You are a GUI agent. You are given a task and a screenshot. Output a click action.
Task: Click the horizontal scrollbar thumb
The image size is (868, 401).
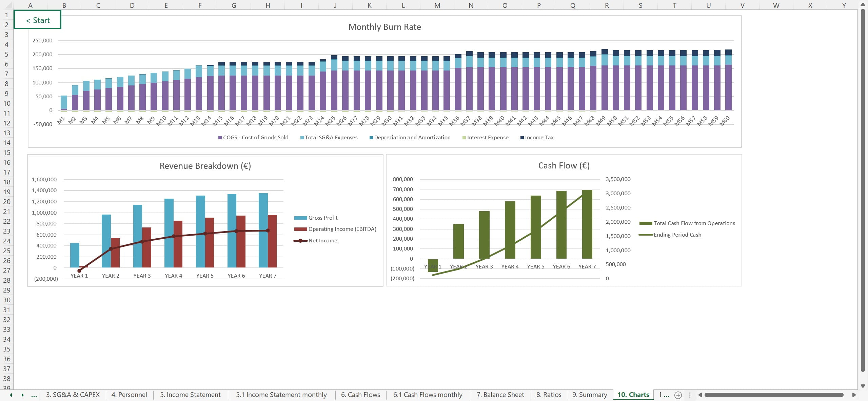coord(773,395)
